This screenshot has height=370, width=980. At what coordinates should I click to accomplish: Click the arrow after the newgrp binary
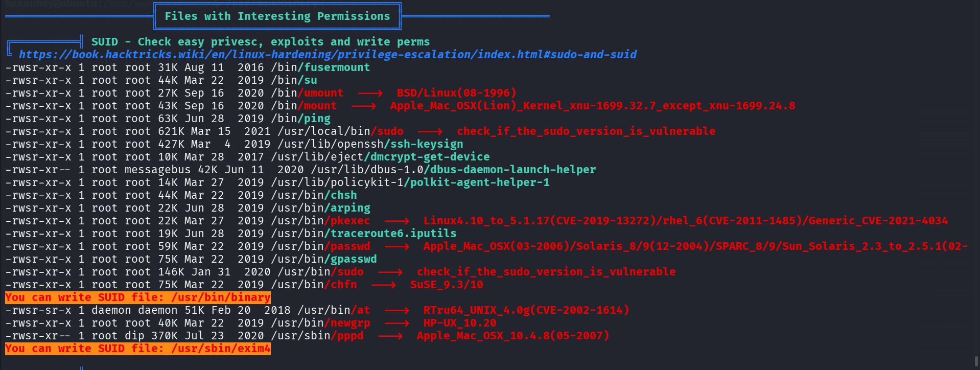point(396,323)
